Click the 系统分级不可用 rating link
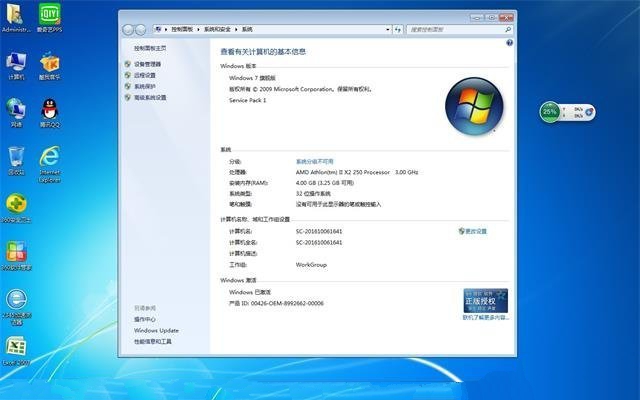Viewport: 640px width, 400px height. [x=314, y=161]
